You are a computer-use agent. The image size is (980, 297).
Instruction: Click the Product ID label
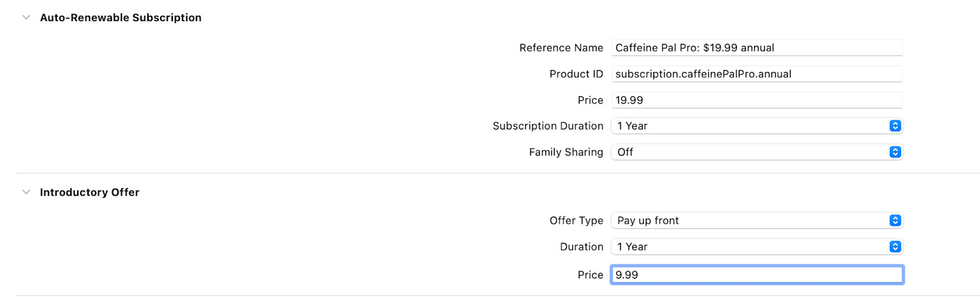[x=576, y=74]
